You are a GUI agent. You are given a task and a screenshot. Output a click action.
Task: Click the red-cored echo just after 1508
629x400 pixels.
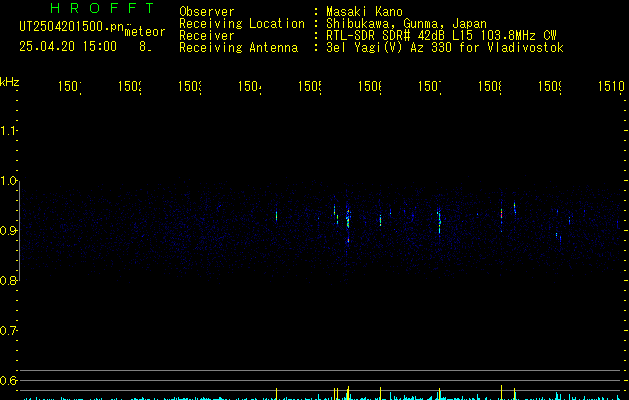point(501,215)
